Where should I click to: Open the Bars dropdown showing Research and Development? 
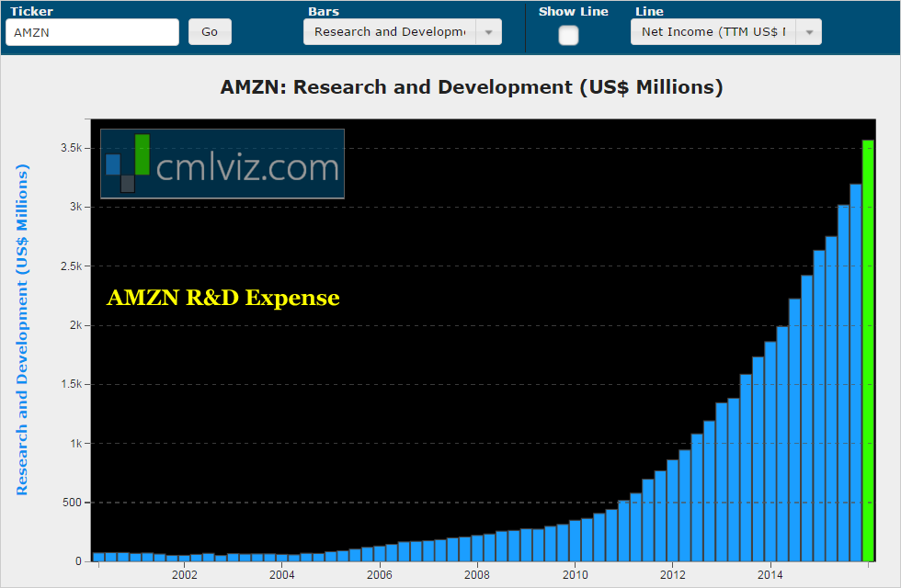pyautogui.click(x=403, y=32)
